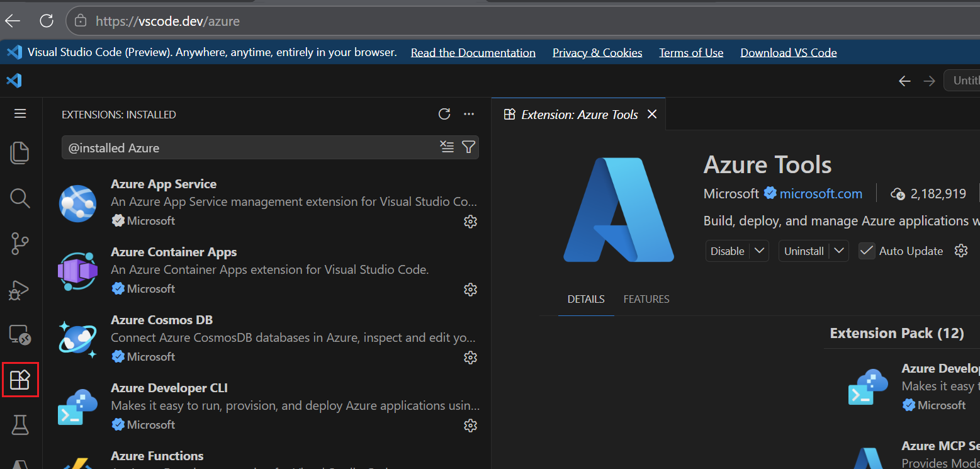Switch to the FEATURES tab
The width and height of the screenshot is (980, 469).
tap(646, 299)
